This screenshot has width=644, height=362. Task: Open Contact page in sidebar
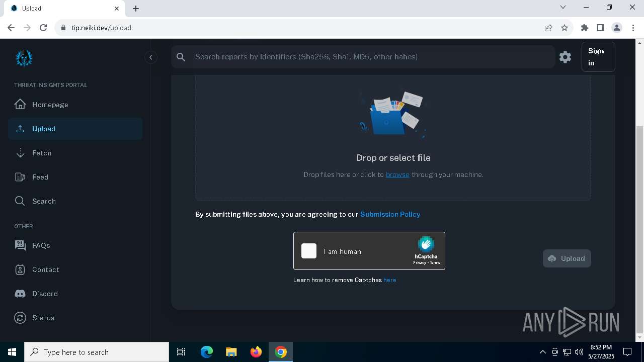pos(75,269)
